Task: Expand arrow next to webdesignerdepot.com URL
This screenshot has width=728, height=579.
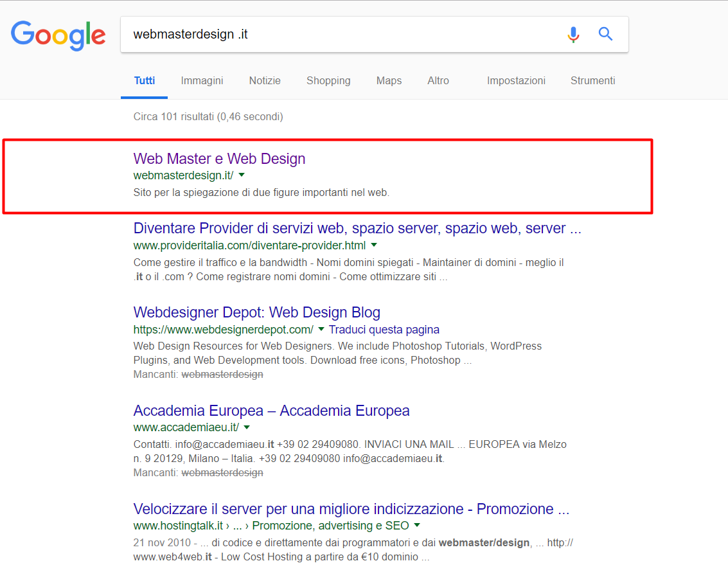Action: click(x=321, y=329)
